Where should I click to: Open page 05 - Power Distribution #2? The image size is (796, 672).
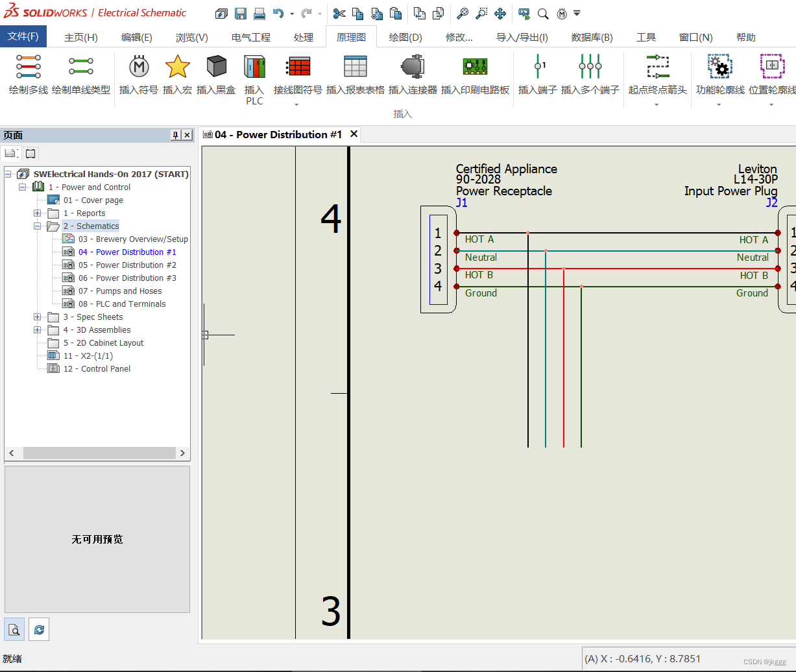127,265
